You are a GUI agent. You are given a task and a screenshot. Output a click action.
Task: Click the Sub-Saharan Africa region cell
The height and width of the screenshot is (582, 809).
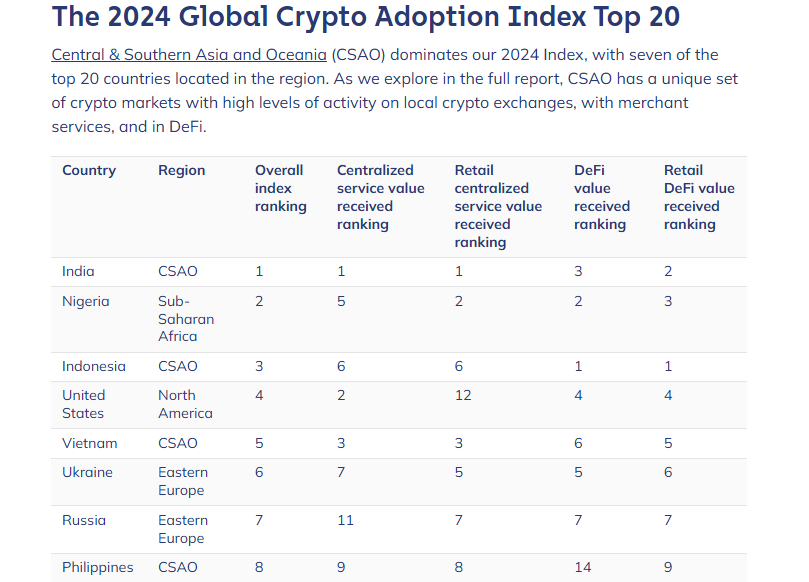click(186, 319)
